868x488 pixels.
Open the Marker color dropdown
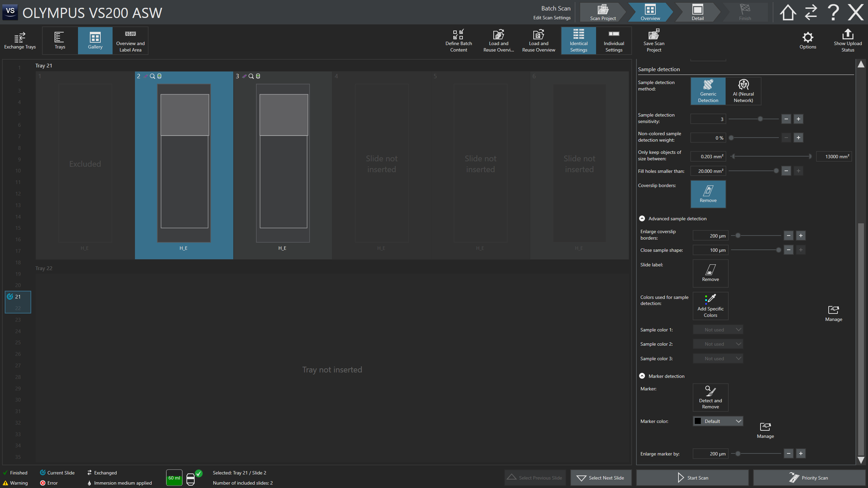[x=718, y=421]
